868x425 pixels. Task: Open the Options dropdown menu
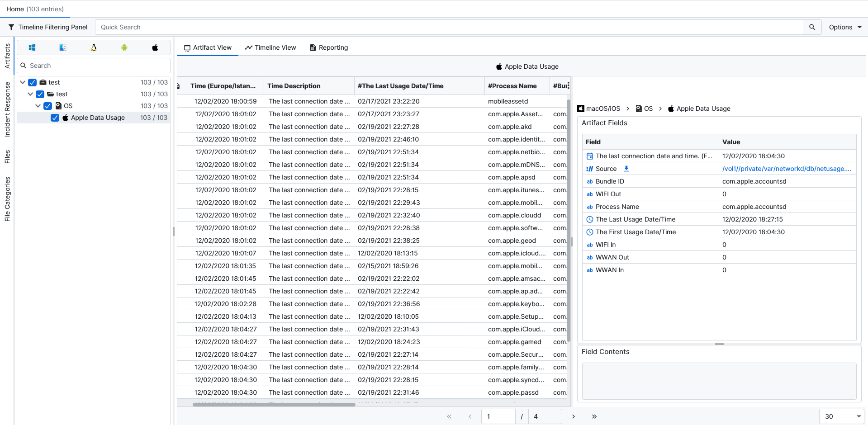[x=844, y=27]
